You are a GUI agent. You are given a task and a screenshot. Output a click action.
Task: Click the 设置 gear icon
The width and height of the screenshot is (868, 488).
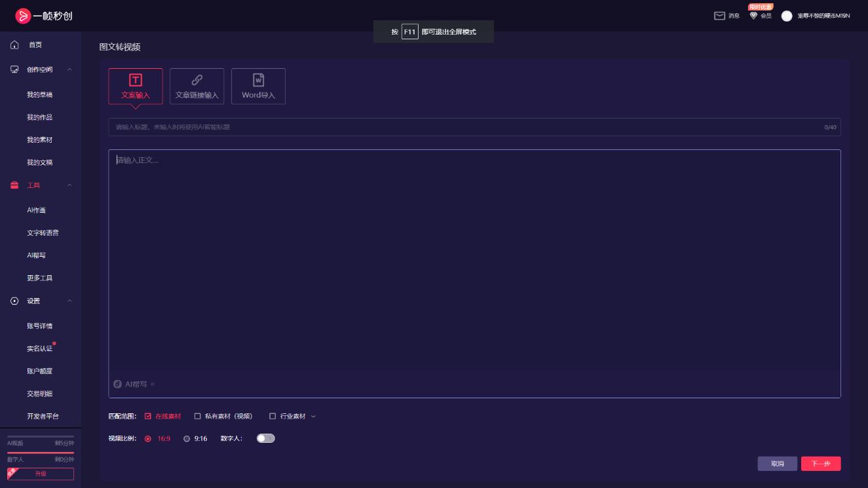pos(14,301)
